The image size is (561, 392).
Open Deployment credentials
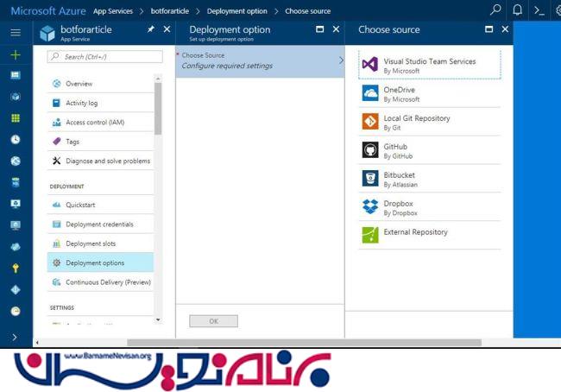[x=100, y=224]
